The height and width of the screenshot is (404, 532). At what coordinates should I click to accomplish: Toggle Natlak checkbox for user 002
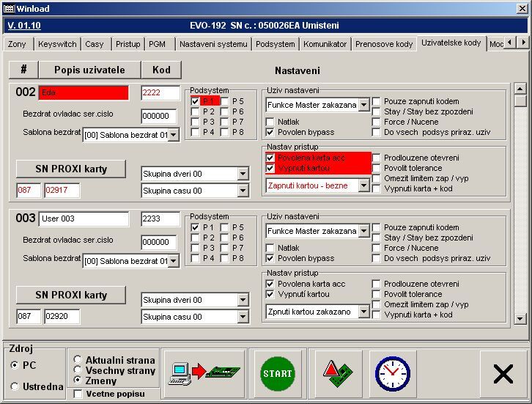point(270,122)
